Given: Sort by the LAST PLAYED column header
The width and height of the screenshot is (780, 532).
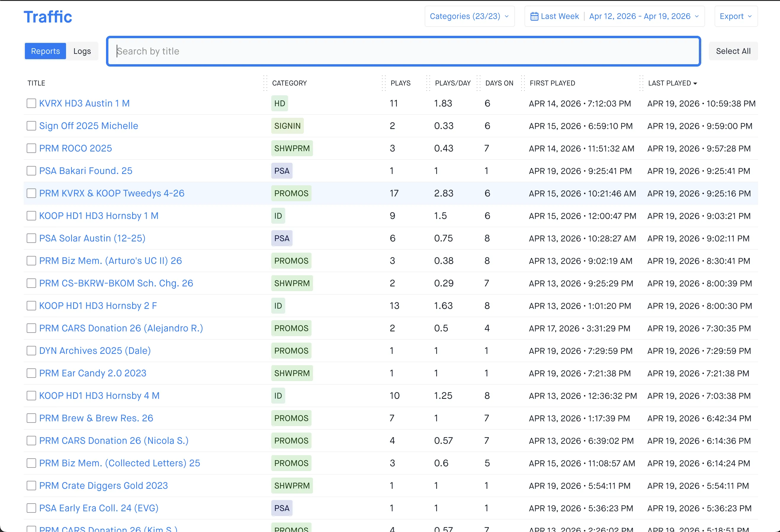Looking at the screenshot, I should pos(669,83).
